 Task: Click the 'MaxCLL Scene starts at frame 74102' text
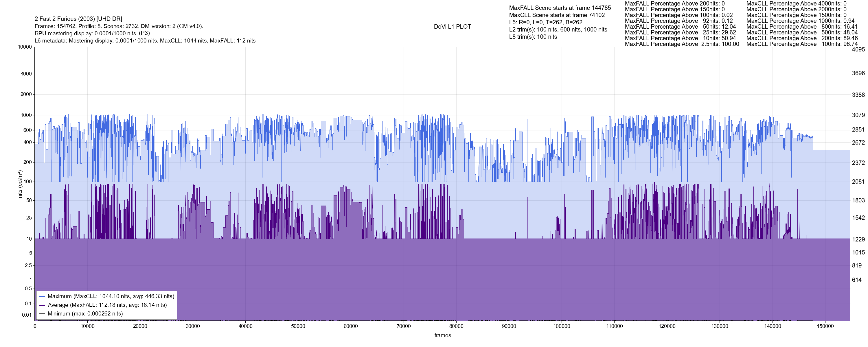(x=557, y=15)
